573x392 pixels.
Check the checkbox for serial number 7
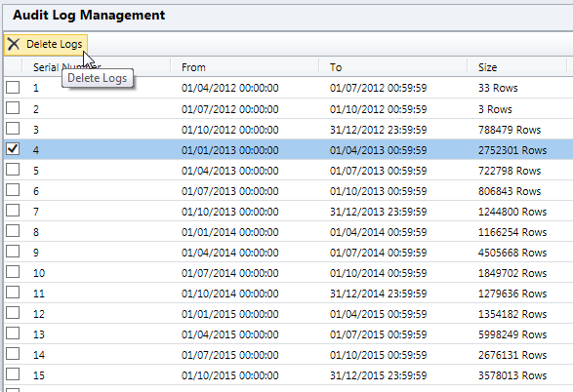point(13,210)
